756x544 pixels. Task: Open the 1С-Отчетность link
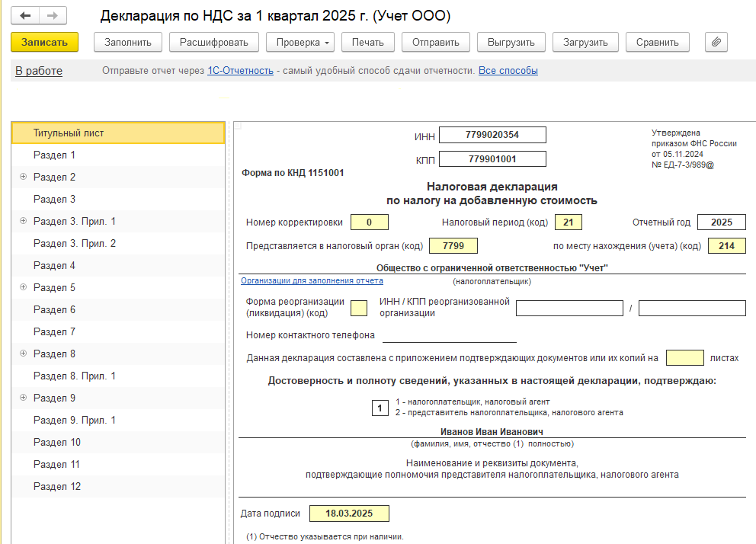pos(240,71)
